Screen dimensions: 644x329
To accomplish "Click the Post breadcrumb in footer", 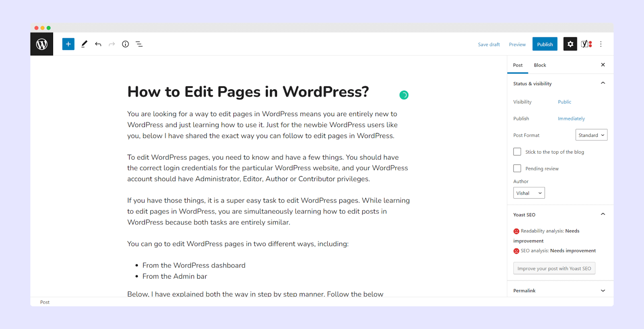I will (x=45, y=302).
